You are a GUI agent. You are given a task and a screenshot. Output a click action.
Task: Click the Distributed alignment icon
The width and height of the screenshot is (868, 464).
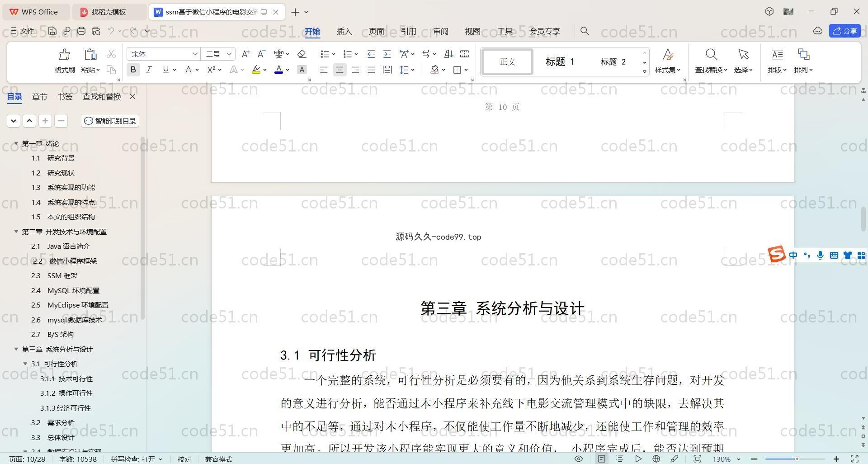coord(387,70)
